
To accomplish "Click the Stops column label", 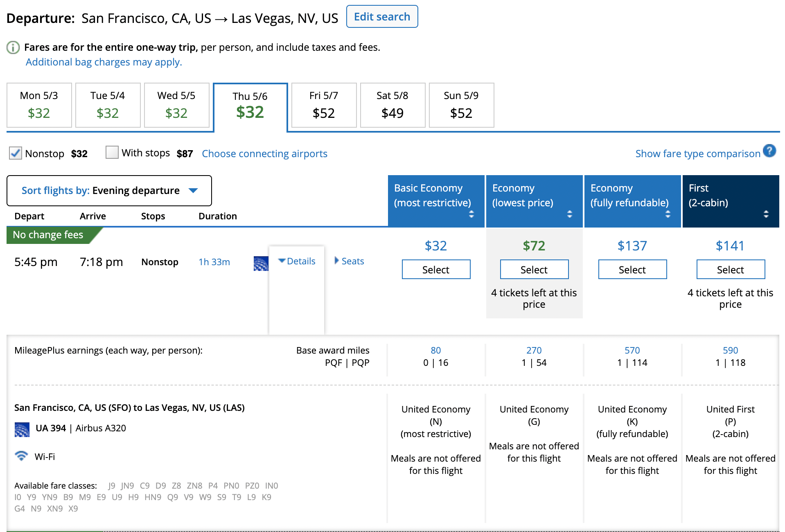I will [x=153, y=216].
